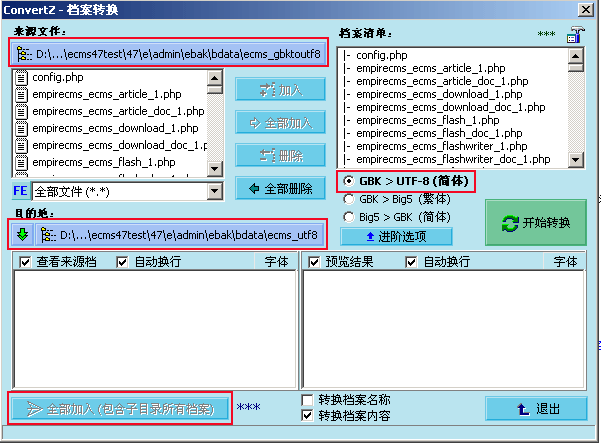
Task: Click 全部删除 remove all button
Action: click(280, 188)
